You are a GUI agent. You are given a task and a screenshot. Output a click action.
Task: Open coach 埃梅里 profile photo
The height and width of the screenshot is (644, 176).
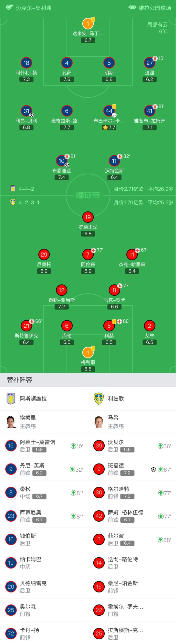[11, 422]
